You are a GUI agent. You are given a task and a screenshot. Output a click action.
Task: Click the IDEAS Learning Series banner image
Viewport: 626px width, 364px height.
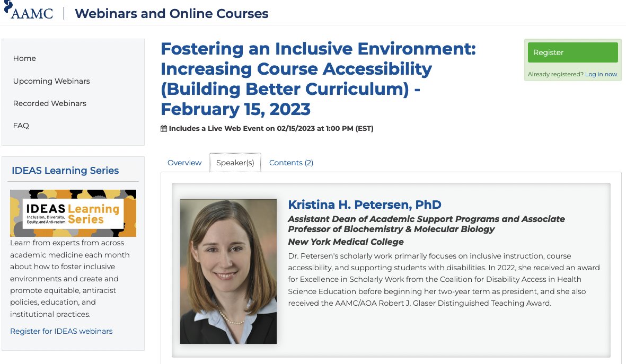(x=73, y=213)
